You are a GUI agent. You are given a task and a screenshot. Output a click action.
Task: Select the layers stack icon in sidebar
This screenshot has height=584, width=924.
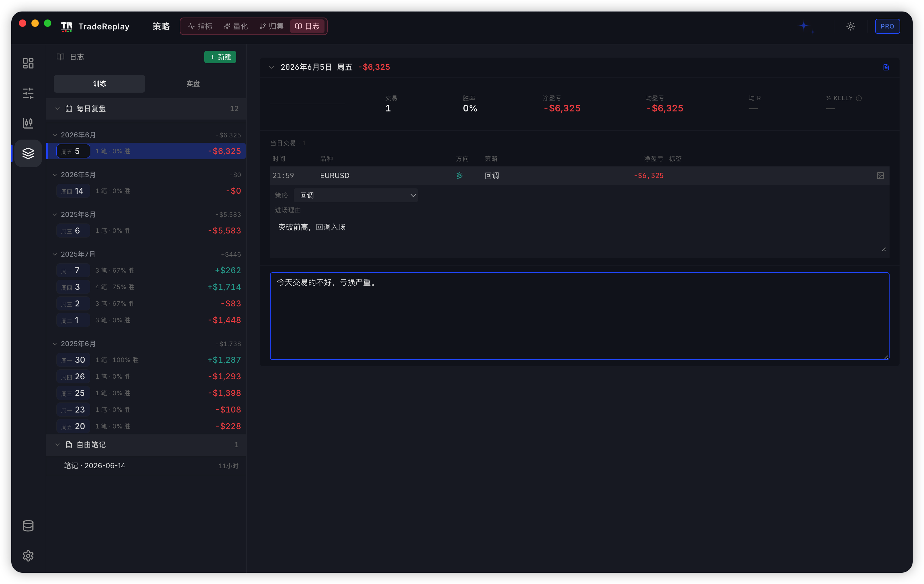point(28,153)
